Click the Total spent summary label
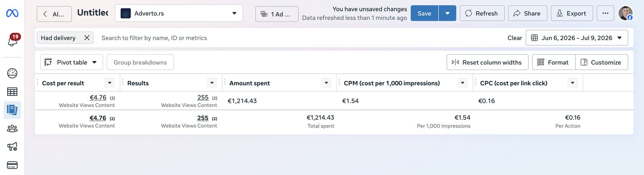 click(321, 126)
